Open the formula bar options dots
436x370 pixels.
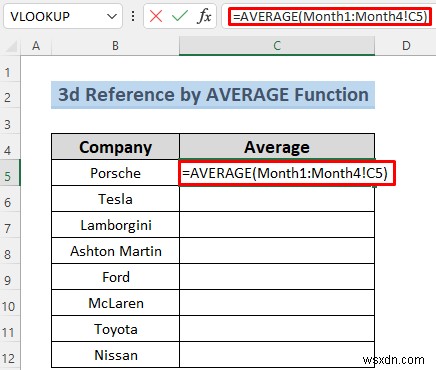[x=133, y=16]
